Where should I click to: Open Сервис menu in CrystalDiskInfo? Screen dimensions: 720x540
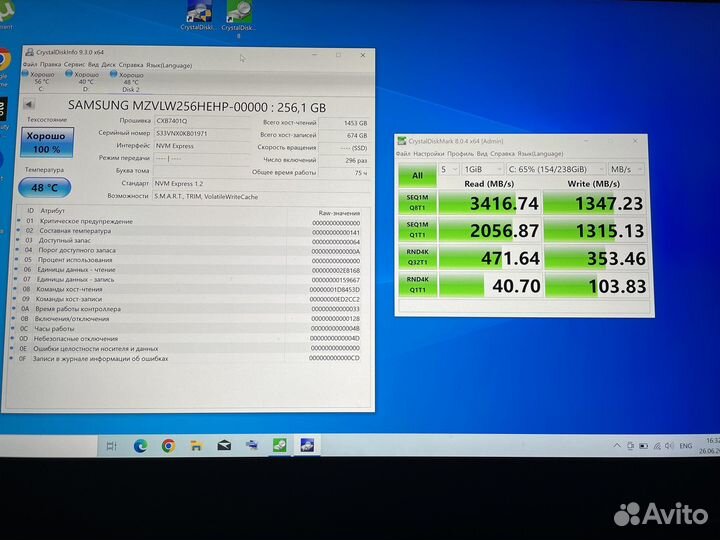pos(74,65)
